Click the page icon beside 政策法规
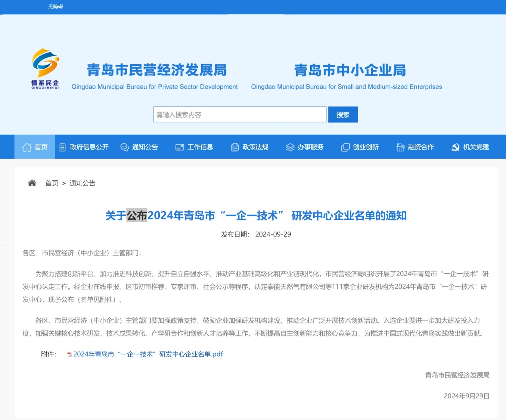 (234, 147)
